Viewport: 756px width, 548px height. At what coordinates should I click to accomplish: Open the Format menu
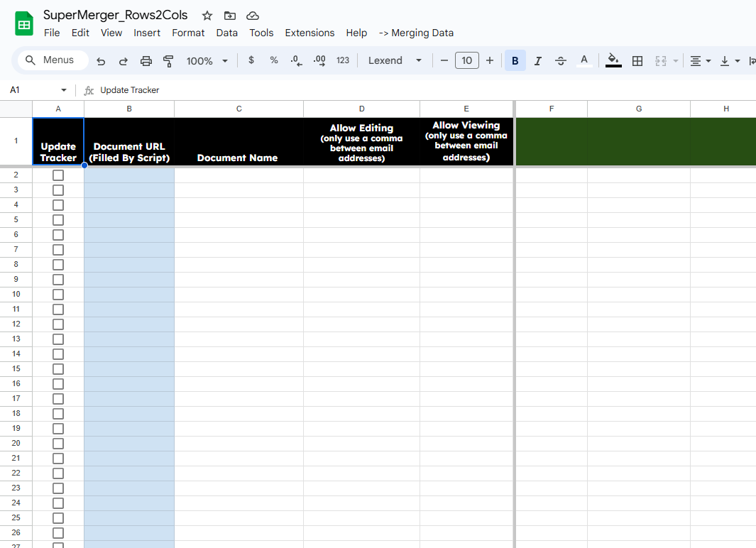(x=188, y=33)
